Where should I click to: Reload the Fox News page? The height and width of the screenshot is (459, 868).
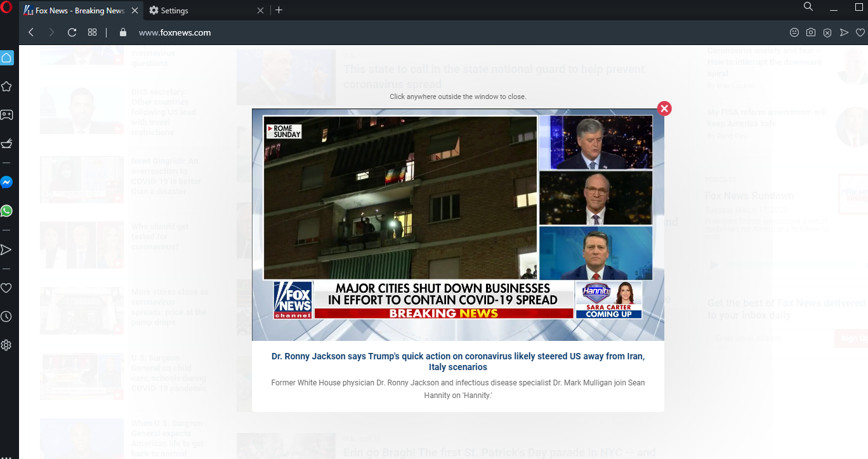[x=72, y=32]
